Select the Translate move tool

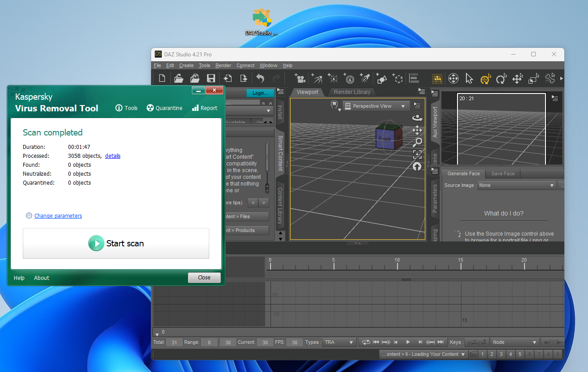tap(517, 79)
